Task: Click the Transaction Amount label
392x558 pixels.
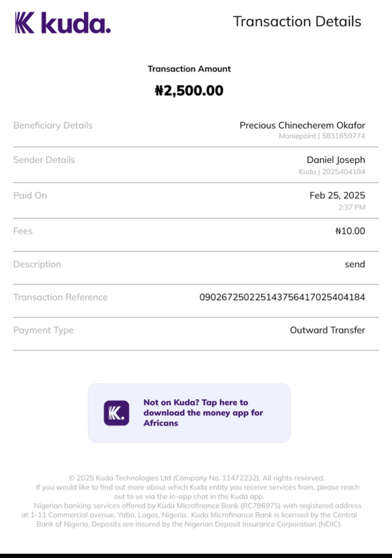Action: [189, 69]
